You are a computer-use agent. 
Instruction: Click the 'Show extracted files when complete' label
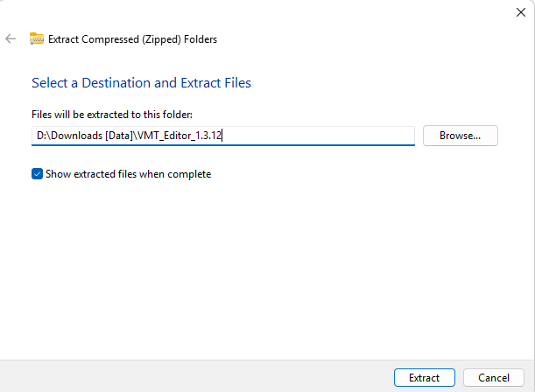tap(129, 174)
